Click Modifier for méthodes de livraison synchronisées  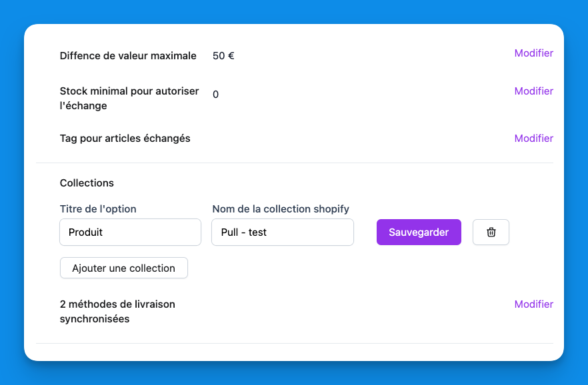tap(533, 304)
